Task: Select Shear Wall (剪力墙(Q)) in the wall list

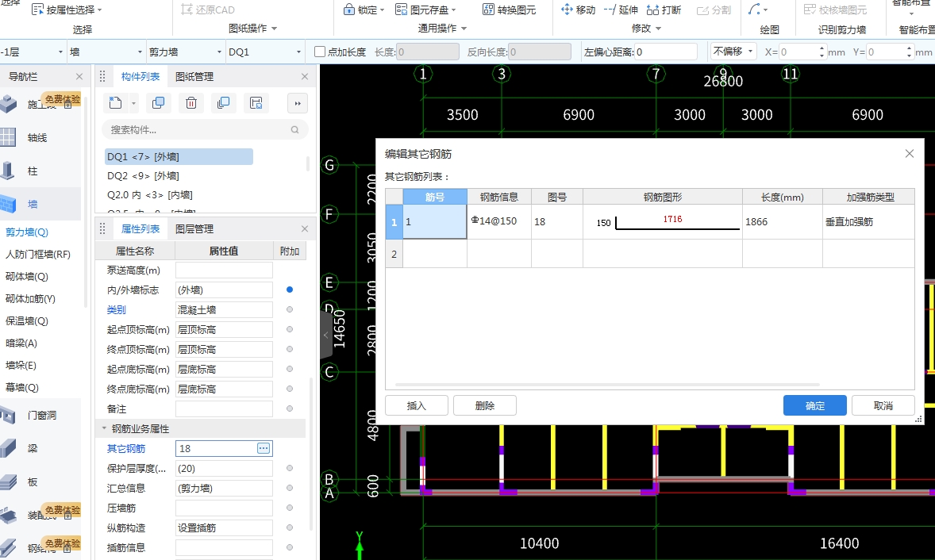Action: (x=27, y=232)
